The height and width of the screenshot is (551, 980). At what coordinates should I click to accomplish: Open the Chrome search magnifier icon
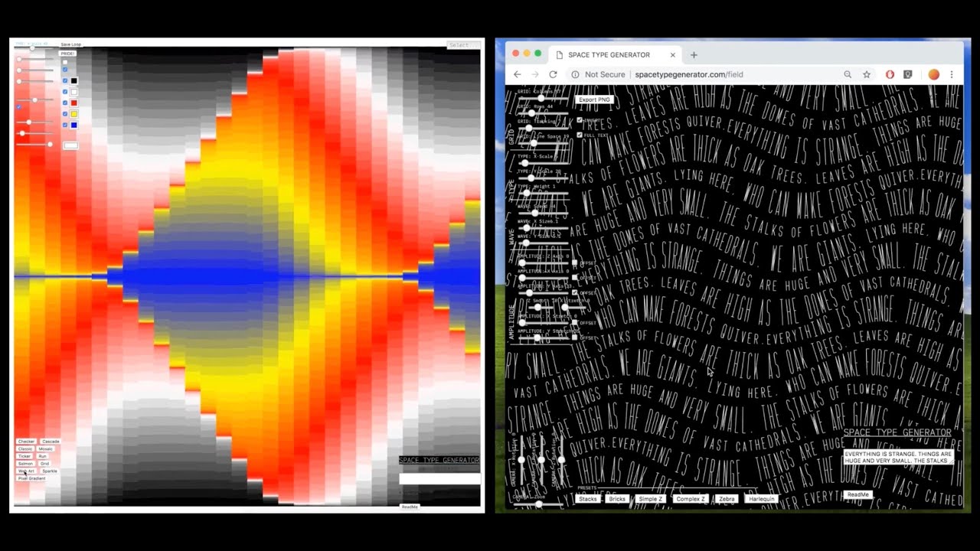point(848,74)
